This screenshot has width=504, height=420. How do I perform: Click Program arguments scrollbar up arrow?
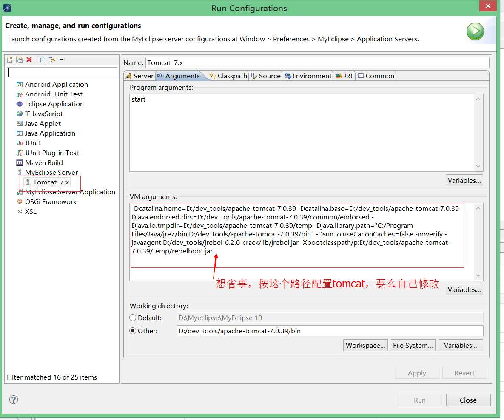click(x=478, y=99)
